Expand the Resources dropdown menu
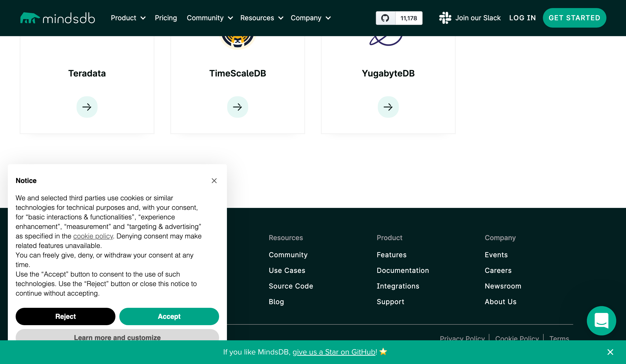 point(261,18)
